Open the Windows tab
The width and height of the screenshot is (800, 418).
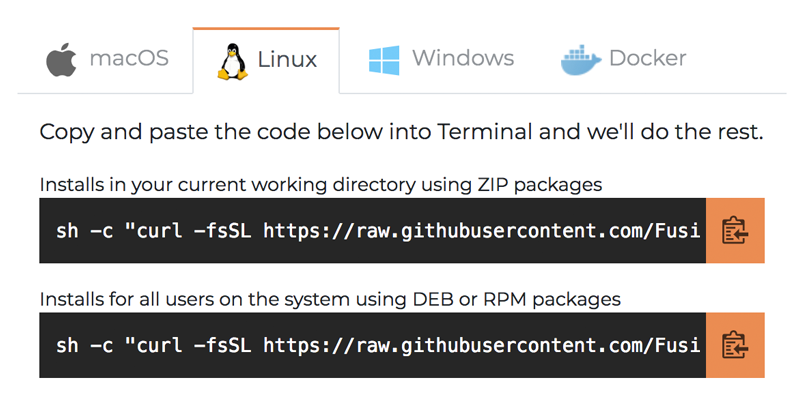pos(442,60)
